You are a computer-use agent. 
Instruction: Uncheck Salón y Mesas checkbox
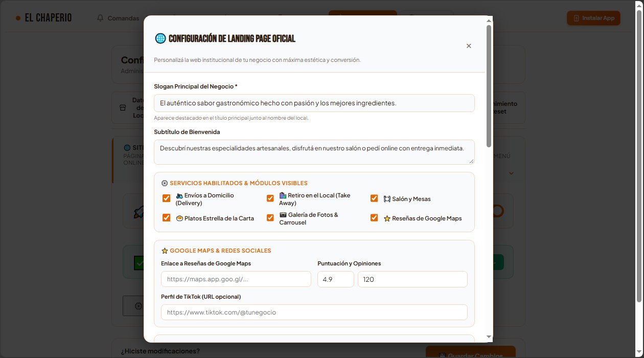(374, 198)
